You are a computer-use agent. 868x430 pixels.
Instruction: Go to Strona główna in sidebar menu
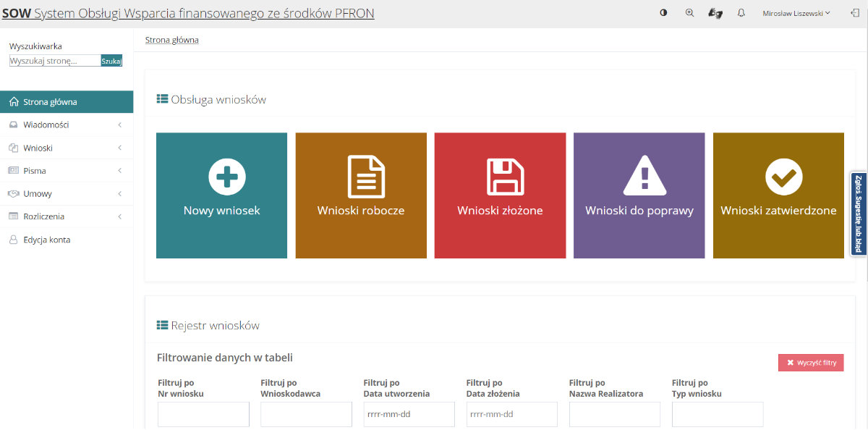coord(67,102)
